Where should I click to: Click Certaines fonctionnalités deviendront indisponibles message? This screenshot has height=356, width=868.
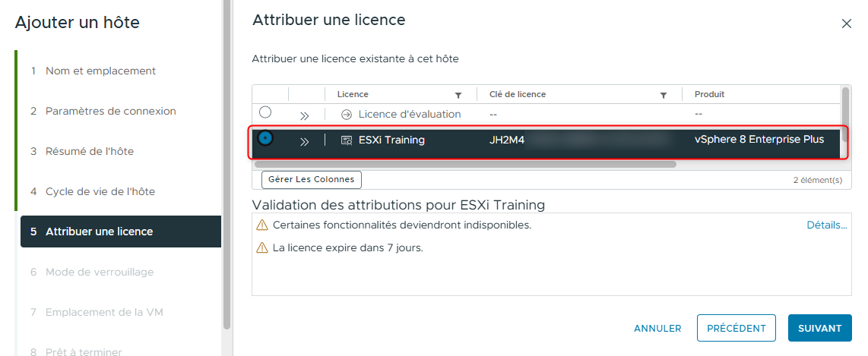pos(402,225)
